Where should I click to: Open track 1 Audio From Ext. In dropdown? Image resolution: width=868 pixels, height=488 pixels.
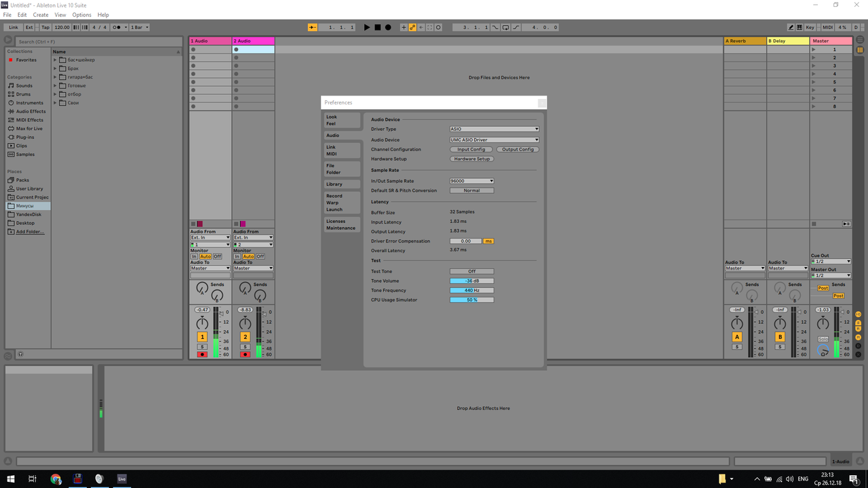tap(210, 237)
